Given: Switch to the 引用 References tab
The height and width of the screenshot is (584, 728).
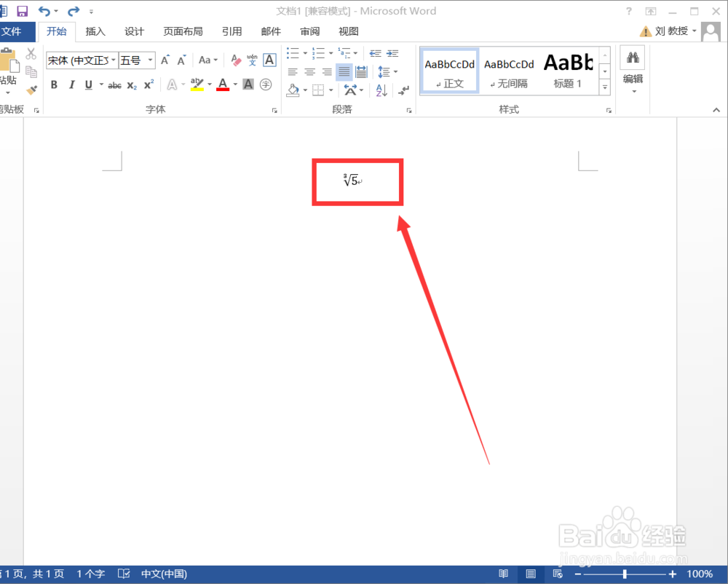Looking at the screenshot, I should coord(232,31).
